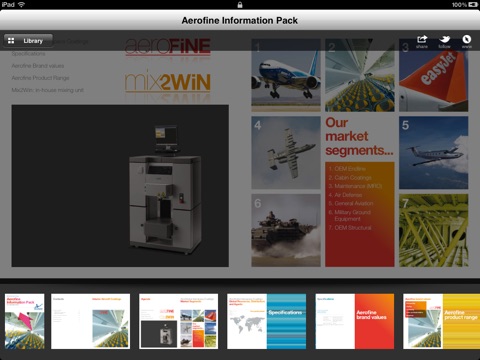Tap the amphibious tank image 6
480x360 pixels.
pos(286,230)
